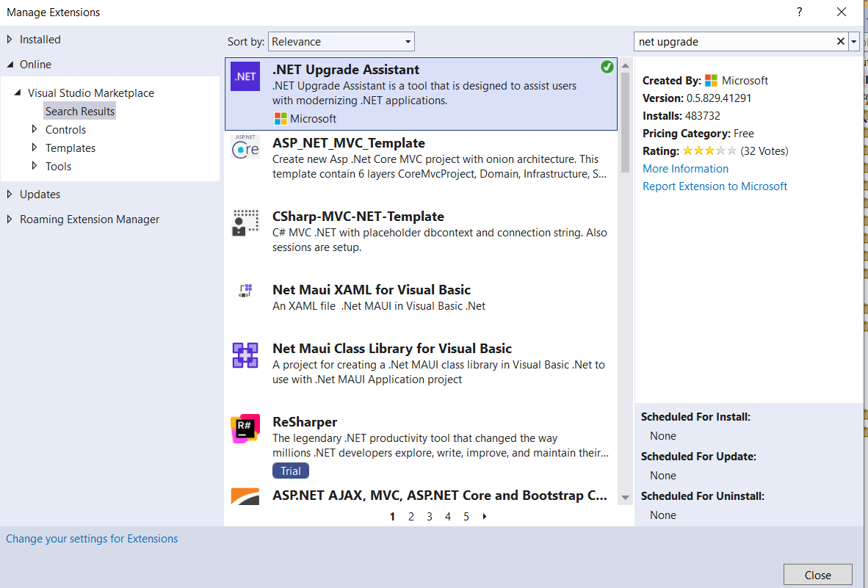
Task: Click the Updates label in the left pane
Action: pos(40,195)
